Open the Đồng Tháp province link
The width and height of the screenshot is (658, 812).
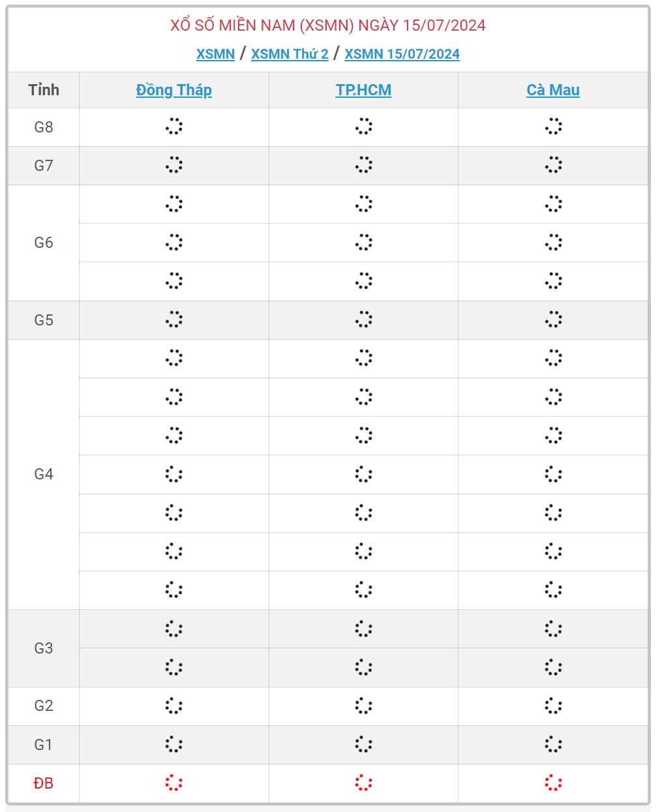tap(173, 90)
